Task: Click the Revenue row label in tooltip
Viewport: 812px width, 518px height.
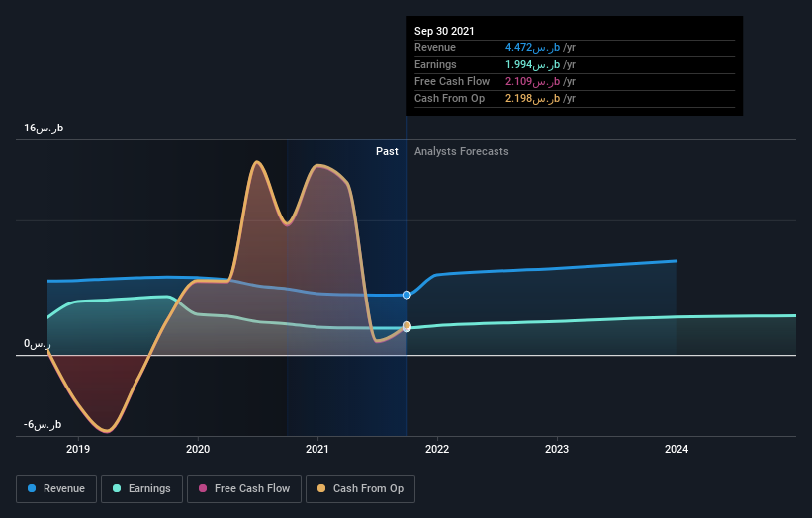Action: coord(435,47)
